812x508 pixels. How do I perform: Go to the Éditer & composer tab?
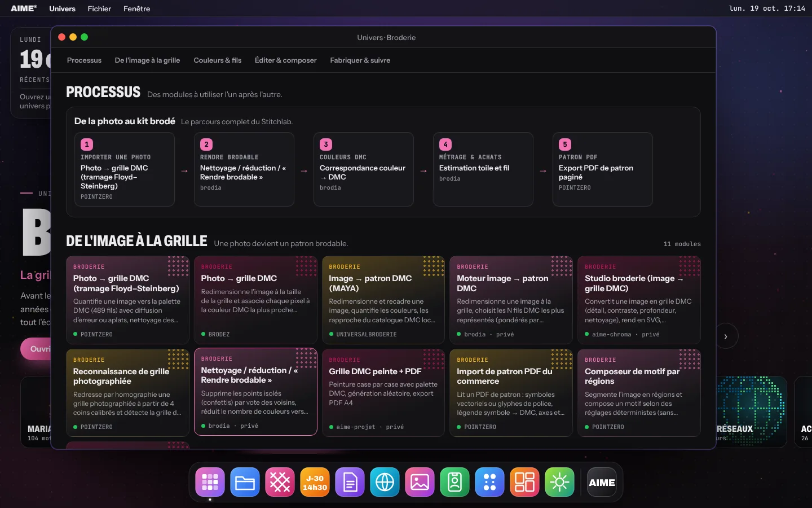click(285, 60)
